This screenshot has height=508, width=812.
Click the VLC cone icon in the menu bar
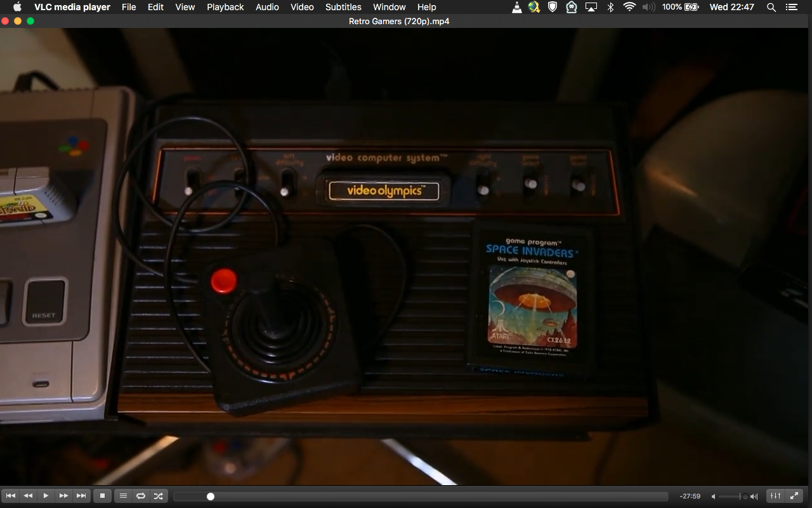coord(516,7)
